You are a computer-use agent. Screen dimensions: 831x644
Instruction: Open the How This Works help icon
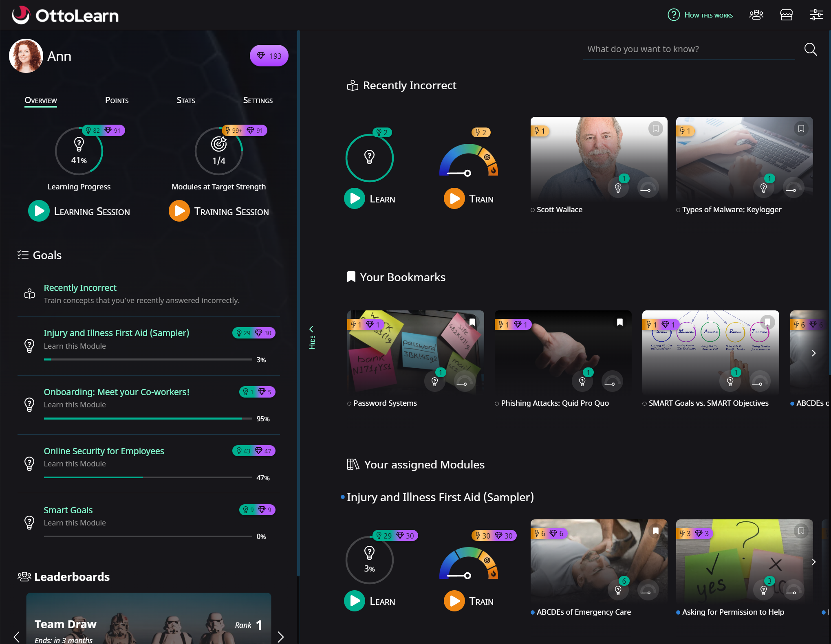(674, 15)
